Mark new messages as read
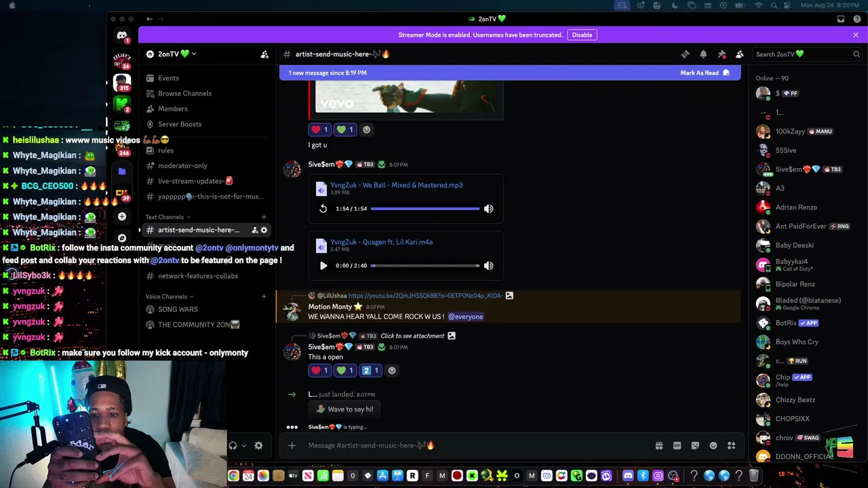This screenshot has height=488, width=868. 705,73
